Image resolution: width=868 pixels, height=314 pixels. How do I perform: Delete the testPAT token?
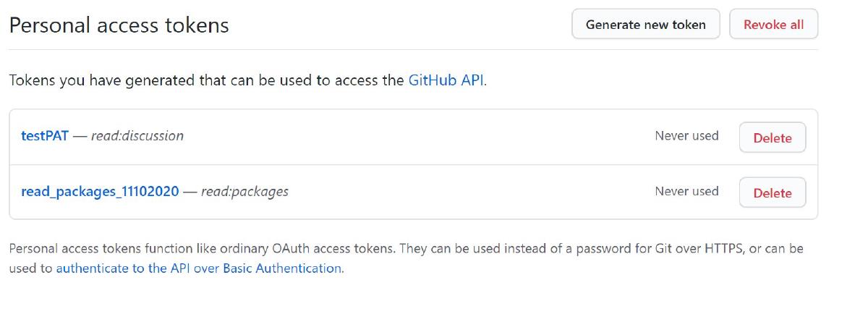click(x=772, y=137)
